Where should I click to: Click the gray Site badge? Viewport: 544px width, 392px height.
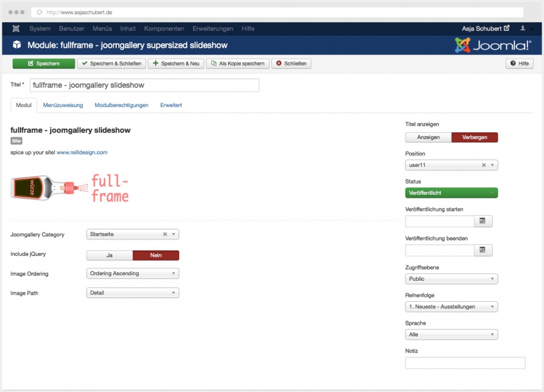click(x=16, y=141)
